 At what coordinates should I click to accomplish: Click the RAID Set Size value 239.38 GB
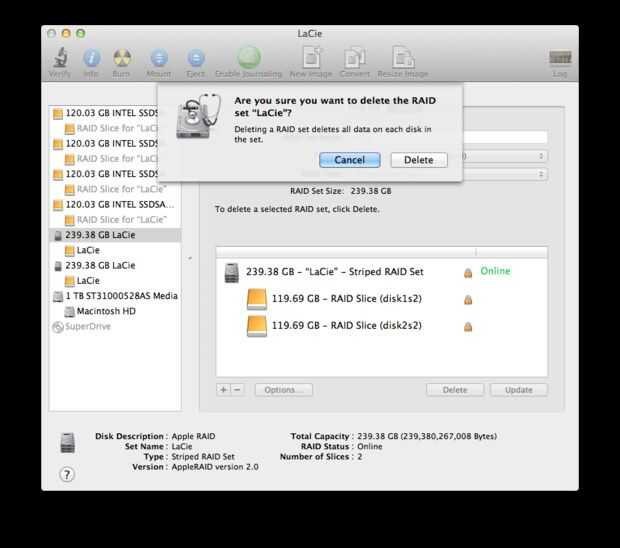(x=371, y=191)
